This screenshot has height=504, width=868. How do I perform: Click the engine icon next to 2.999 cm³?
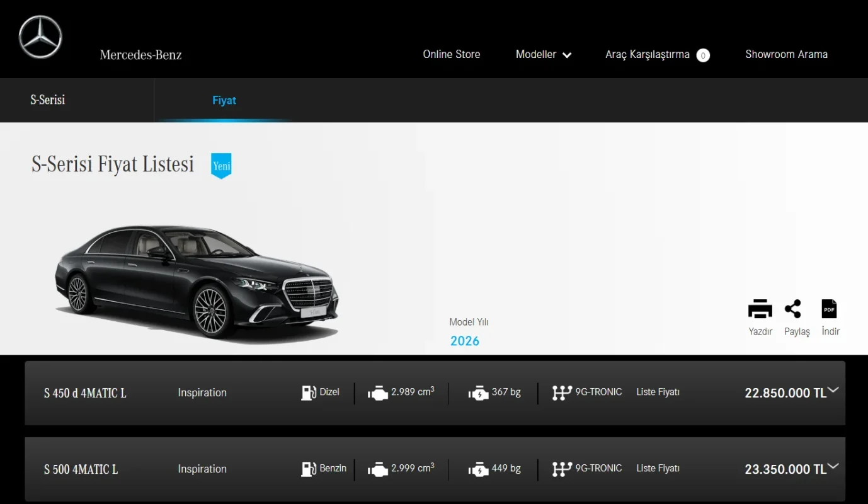coord(377,470)
